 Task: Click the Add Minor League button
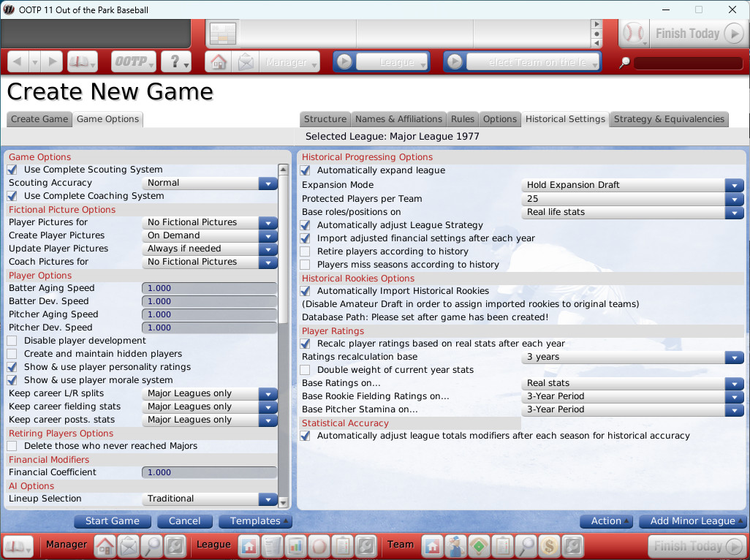coord(692,521)
